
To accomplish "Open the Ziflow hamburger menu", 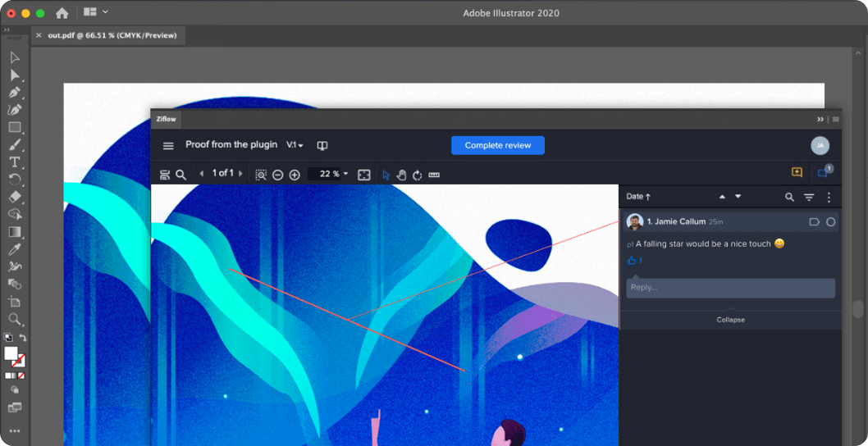I will click(168, 146).
